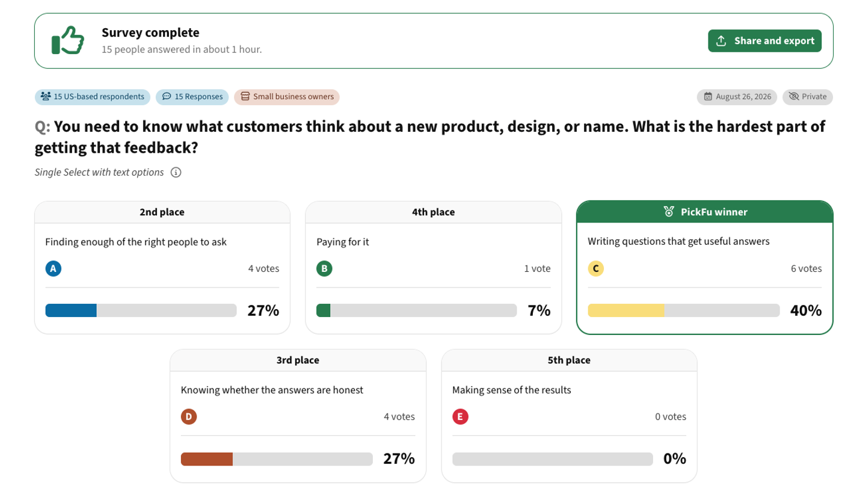Click the 'Survey complete' heading
The height and width of the screenshot is (504, 842).
150,32
